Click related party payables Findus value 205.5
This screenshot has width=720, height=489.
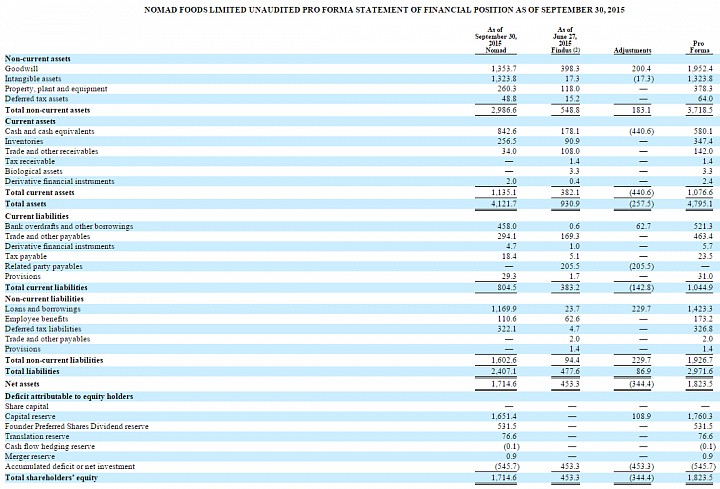[x=569, y=266]
